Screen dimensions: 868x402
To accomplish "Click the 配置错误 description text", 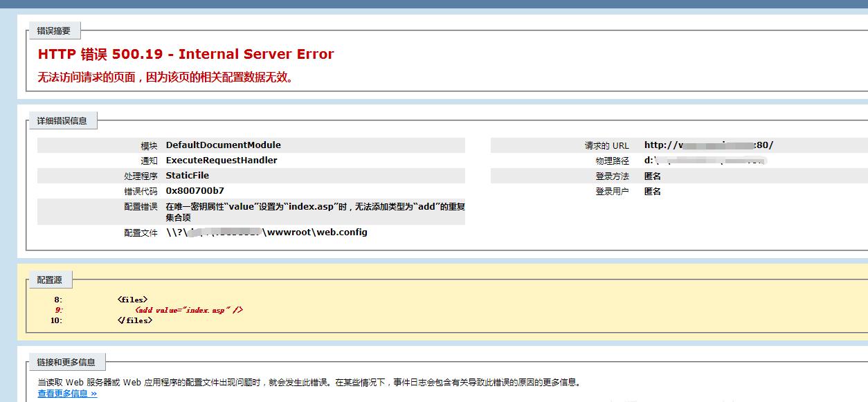I will tap(315, 212).
